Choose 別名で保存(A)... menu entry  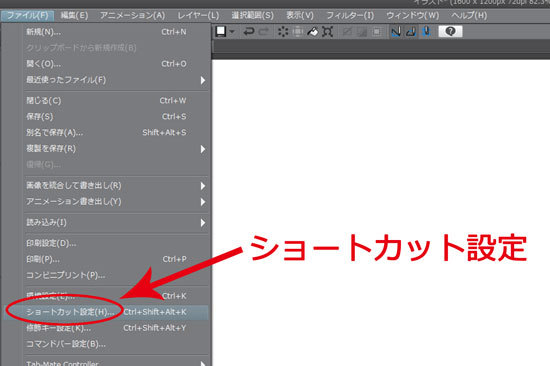[107, 133]
